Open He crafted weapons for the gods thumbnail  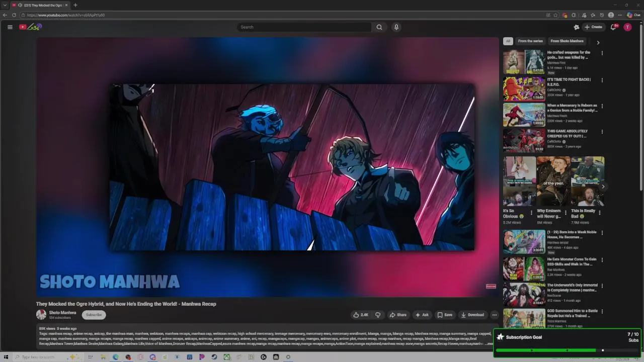tap(524, 62)
